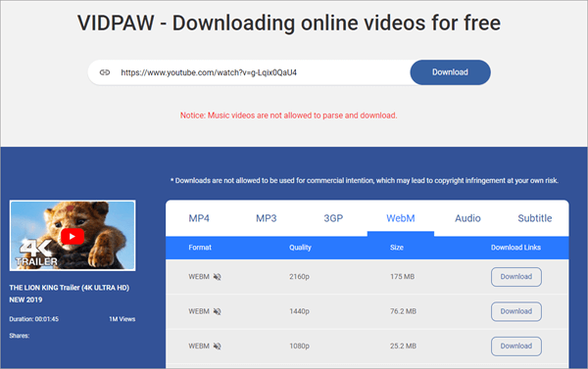Image resolution: width=588 pixels, height=369 pixels.
Task: Click the link icon in URL bar
Action: coord(105,72)
